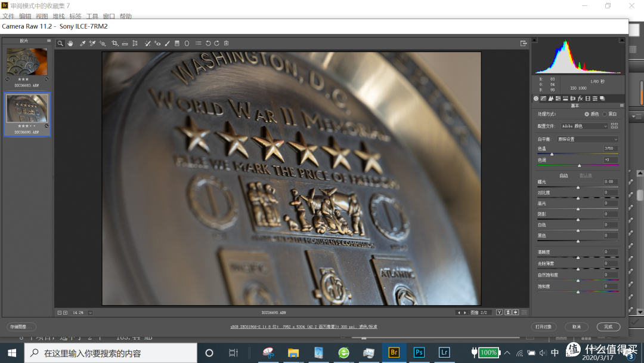The height and width of the screenshot is (363, 644).
Task: Rotate image counterclockwise
Action: [208, 43]
